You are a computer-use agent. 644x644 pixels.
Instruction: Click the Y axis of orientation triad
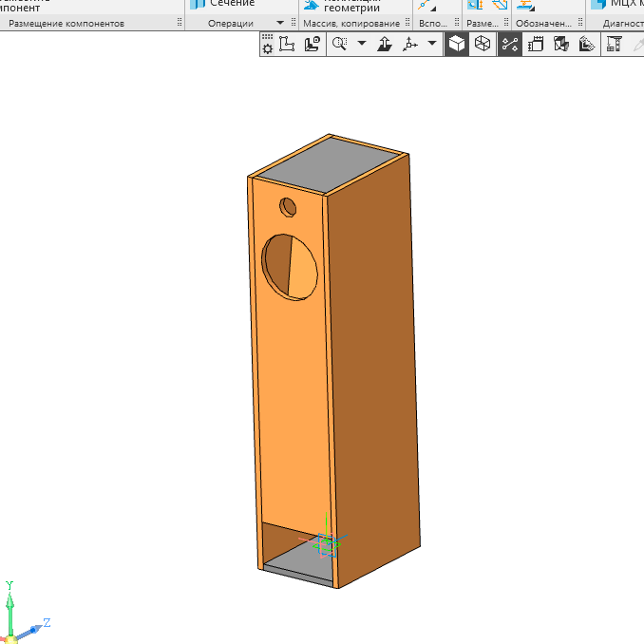(x=9, y=608)
